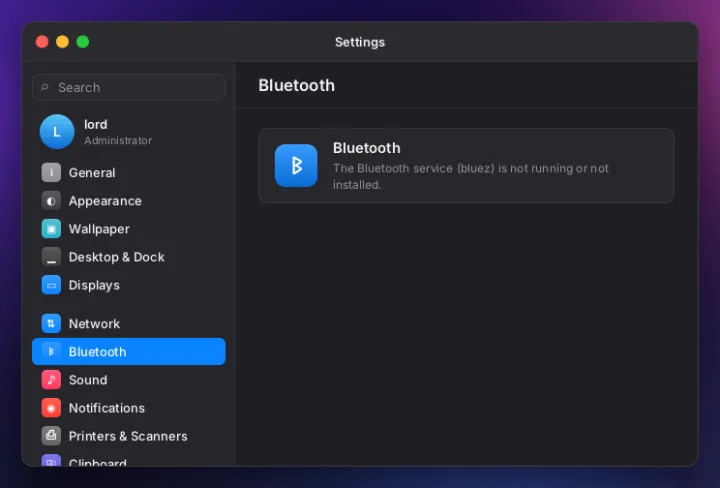This screenshot has height=488, width=720.
Task: Go to the Wallpaper settings
Action: [129, 229]
